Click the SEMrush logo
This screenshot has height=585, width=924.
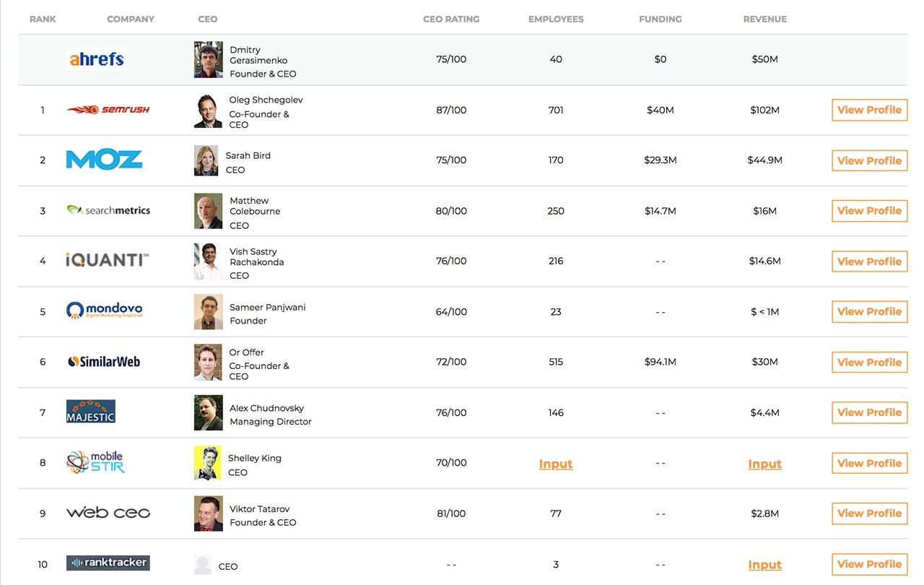point(108,110)
